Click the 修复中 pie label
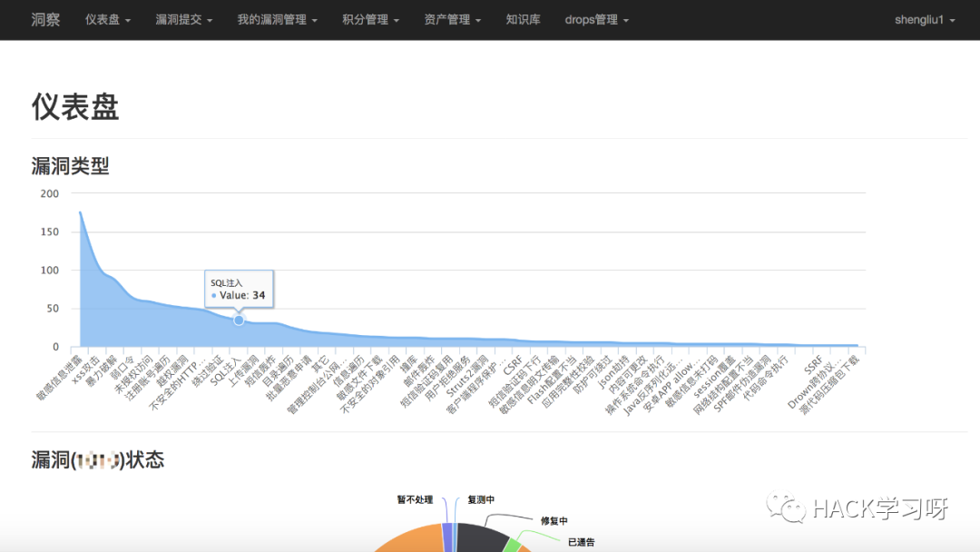The width and height of the screenshot is (980, 552). pos(554,521)
